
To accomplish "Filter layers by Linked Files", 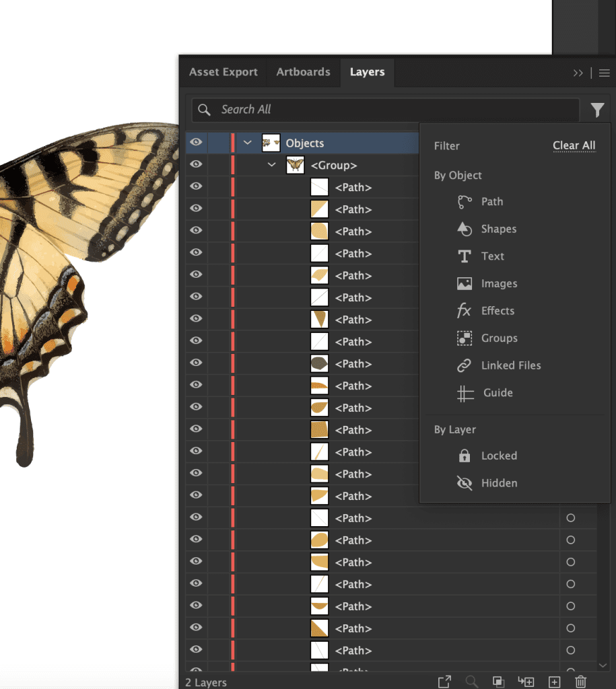I will [x=510, y=365].
